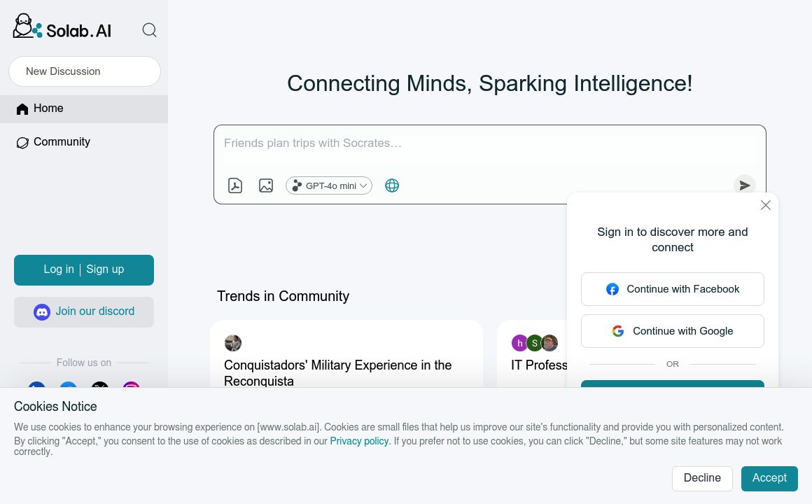Click Log in in the sidebar
The image size is (812, 504).
(59, 269)
